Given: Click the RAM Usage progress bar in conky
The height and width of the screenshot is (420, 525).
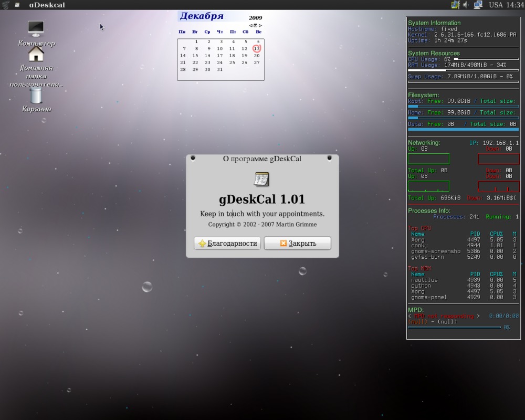Looking at the screenshot, I should click(464, 70).
